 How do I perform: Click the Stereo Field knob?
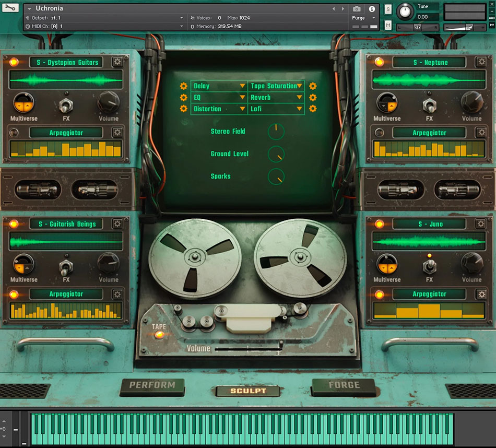[276, 132]
